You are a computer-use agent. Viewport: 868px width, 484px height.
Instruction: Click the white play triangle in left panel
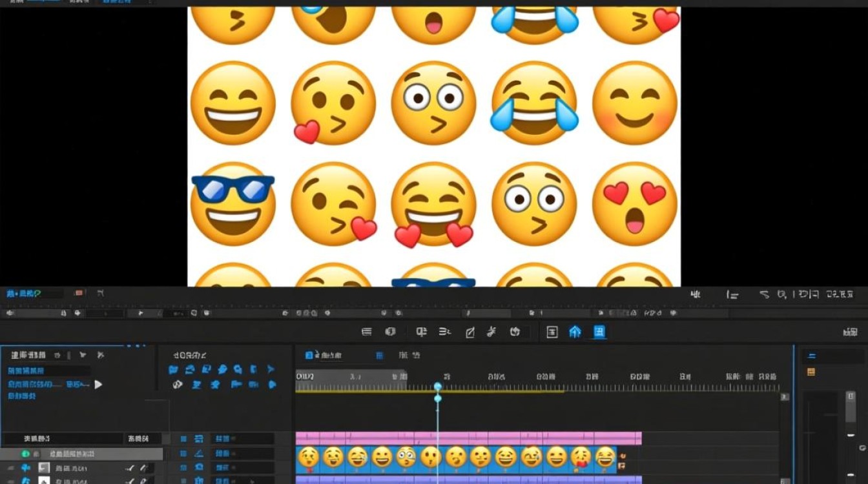point(98,385)
